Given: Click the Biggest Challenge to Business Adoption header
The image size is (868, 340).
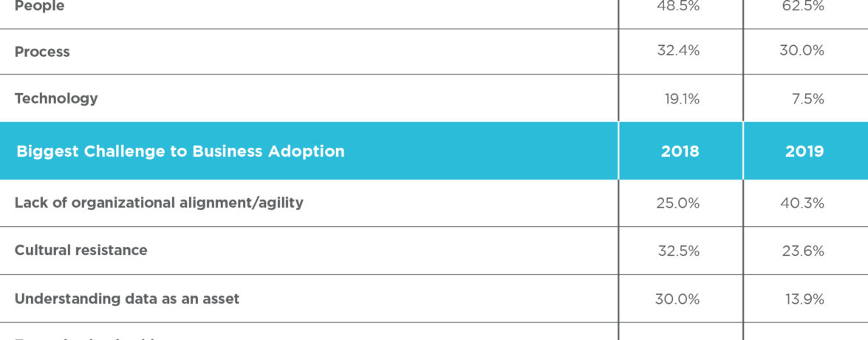Looking at the screenshot, I should [180, 152].
